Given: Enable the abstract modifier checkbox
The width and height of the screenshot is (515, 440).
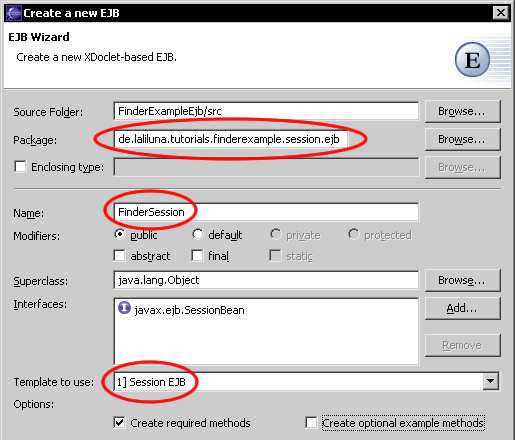Looking at the screenshot, I should [x=119, y=256].
